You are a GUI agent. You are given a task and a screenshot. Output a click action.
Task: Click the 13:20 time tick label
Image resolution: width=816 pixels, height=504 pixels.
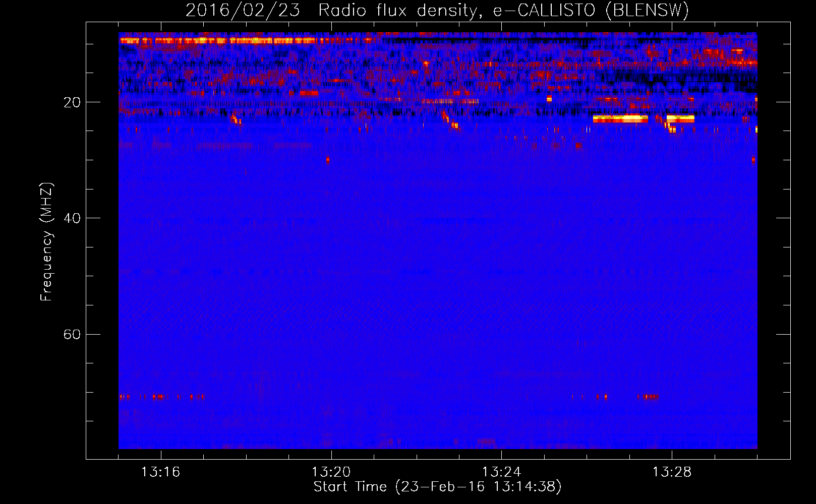331,472
